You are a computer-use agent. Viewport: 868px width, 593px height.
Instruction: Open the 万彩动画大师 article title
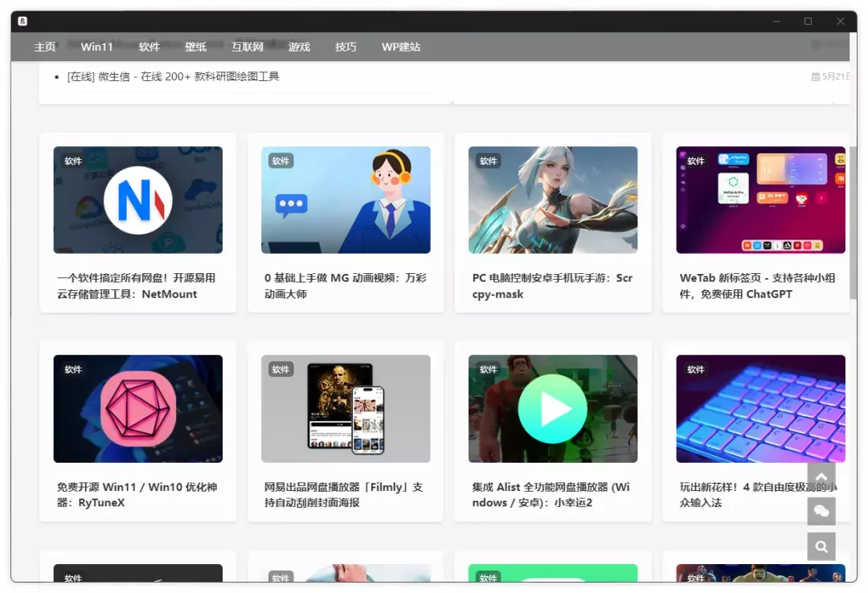346,286
